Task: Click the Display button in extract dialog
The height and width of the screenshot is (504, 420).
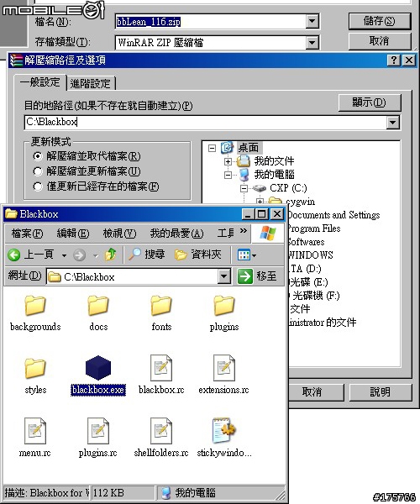Action: point(370,102)
